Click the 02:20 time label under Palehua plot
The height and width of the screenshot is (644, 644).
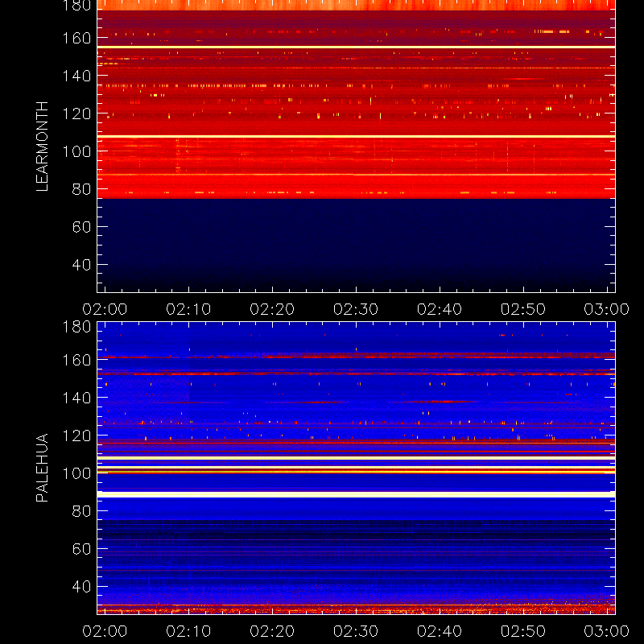pos(272,631)
